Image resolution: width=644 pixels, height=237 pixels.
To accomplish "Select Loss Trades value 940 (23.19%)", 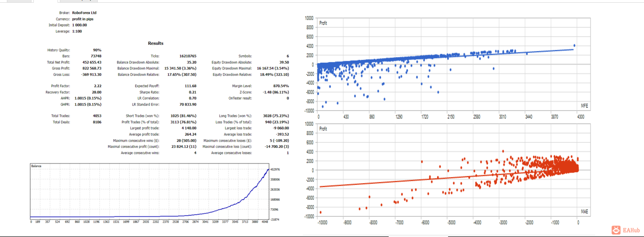I will (x=276, y=122).
